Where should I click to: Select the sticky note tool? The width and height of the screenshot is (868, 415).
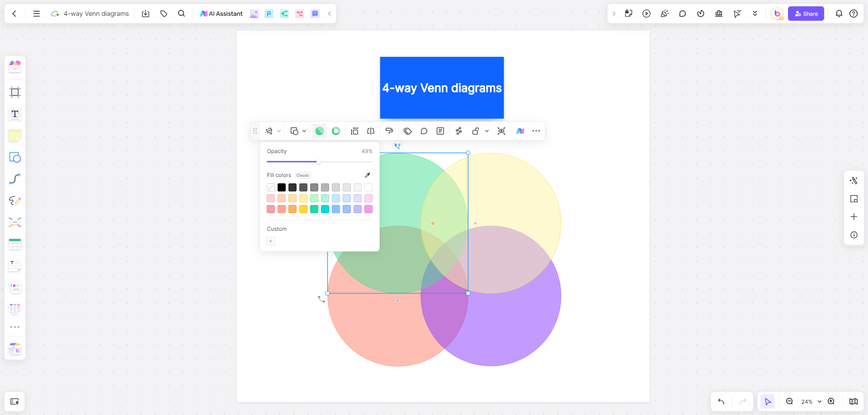(x=15, y=135)
